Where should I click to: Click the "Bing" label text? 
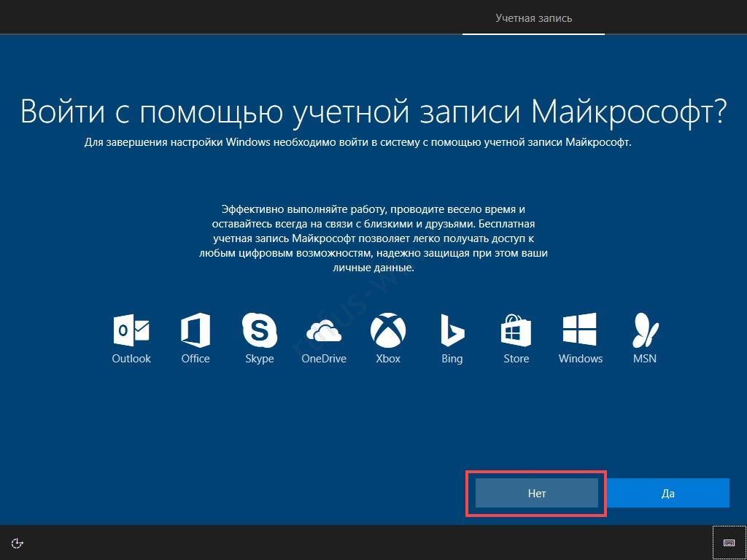(452, 359)
